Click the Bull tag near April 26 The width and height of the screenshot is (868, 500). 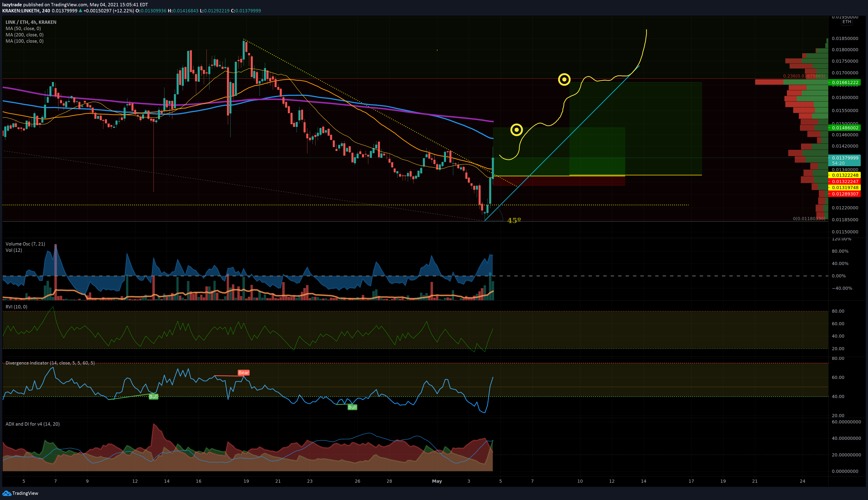click(352, 407)
